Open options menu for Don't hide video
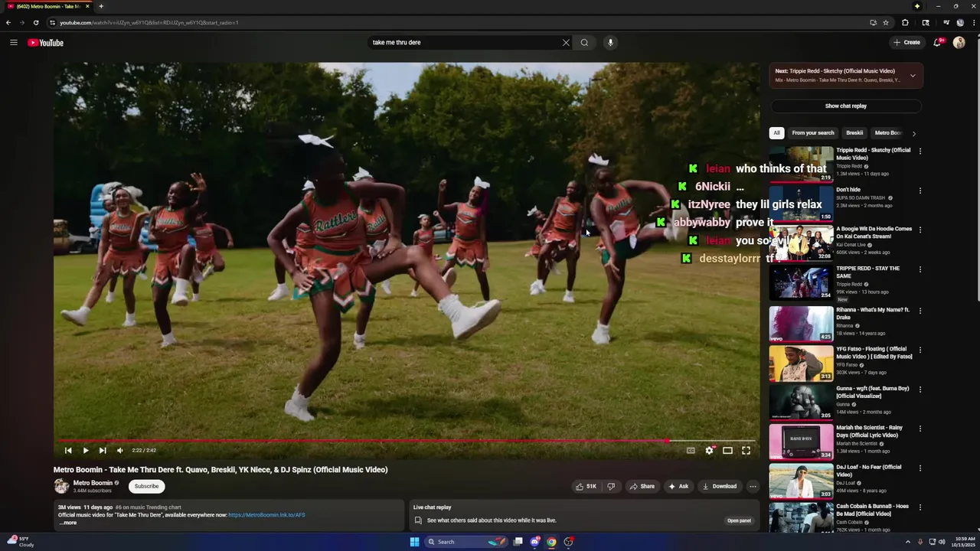 click(x=920, y=191)
